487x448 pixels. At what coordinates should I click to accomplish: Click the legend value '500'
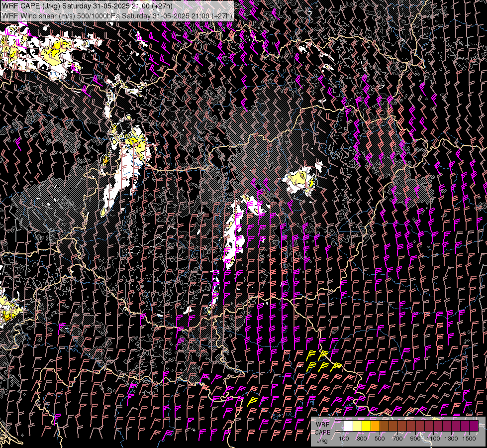tap(380, 439)
